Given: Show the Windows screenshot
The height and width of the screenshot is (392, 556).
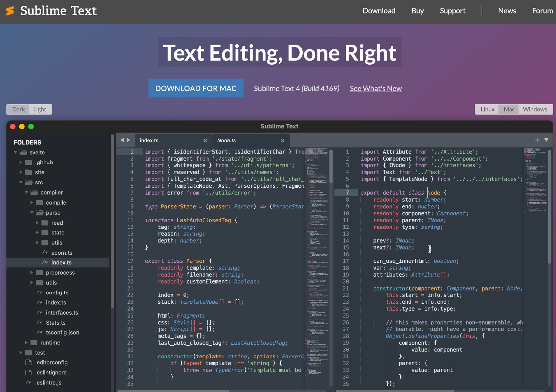Looking at the screenshot, I should coord(535,109).
